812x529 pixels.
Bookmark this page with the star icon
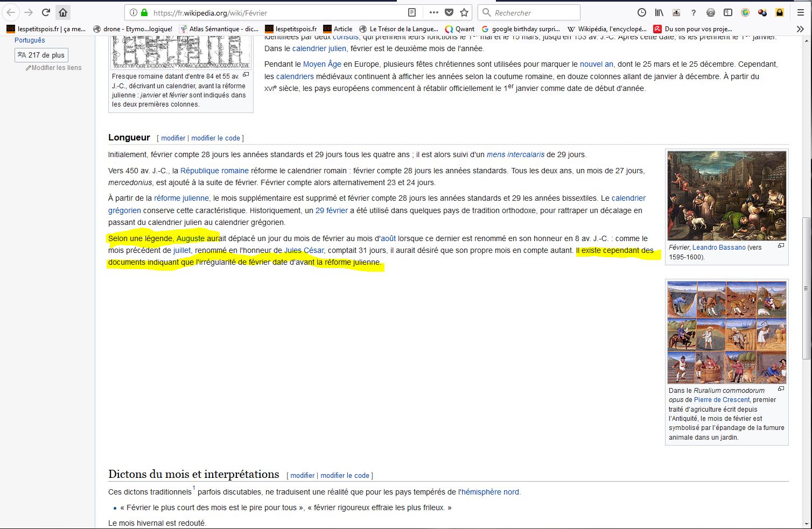point(464,12)
